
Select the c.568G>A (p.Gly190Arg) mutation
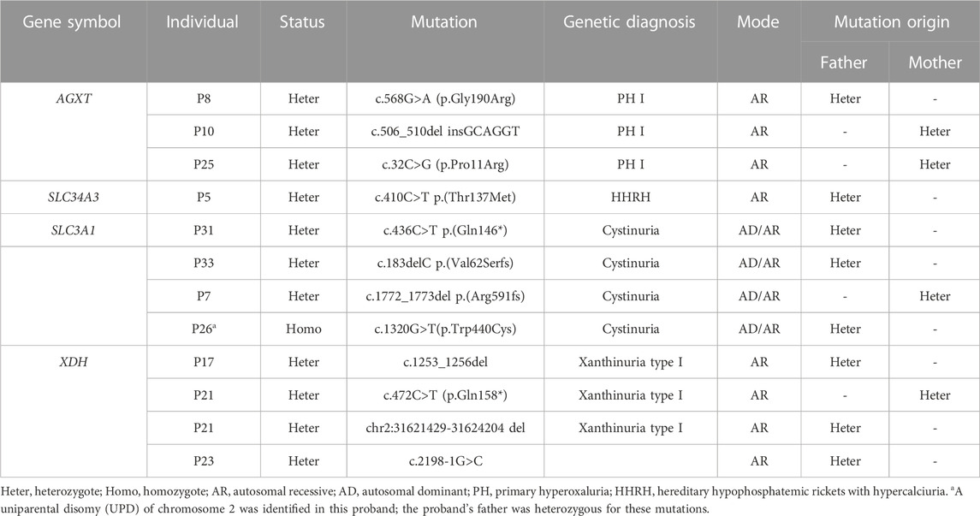click(x=444, y=98)
